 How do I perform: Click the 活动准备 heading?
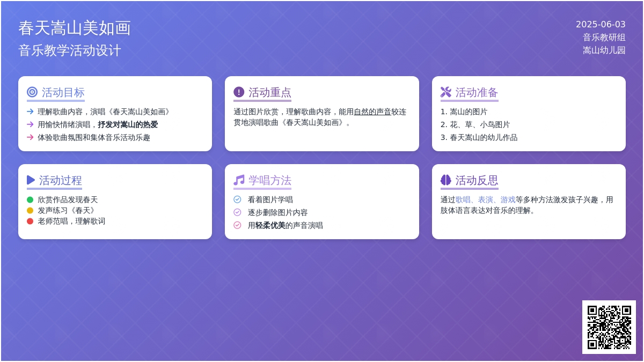[477, 92]
